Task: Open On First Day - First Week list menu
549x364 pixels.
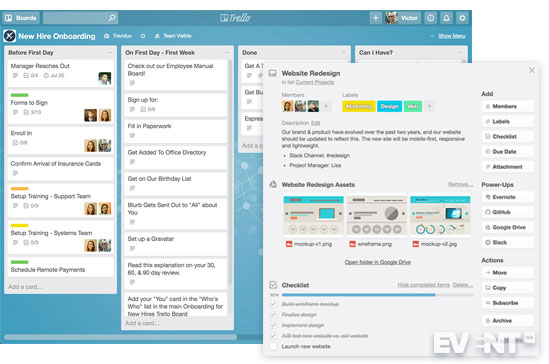Action: 227,52
